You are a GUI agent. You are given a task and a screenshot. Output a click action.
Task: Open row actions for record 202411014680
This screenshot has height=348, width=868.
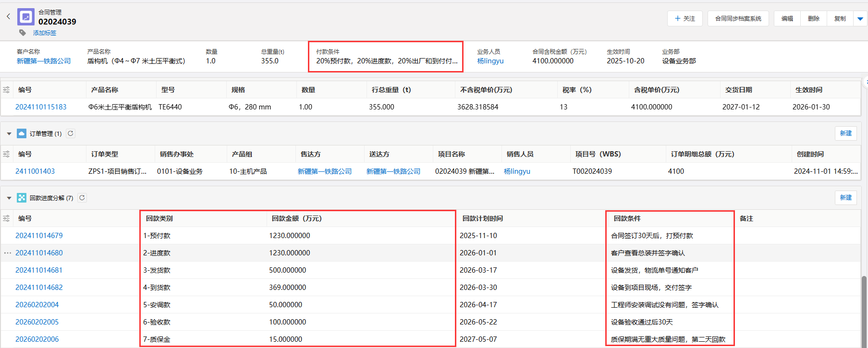pyautogui.click(x=7, y=253)
